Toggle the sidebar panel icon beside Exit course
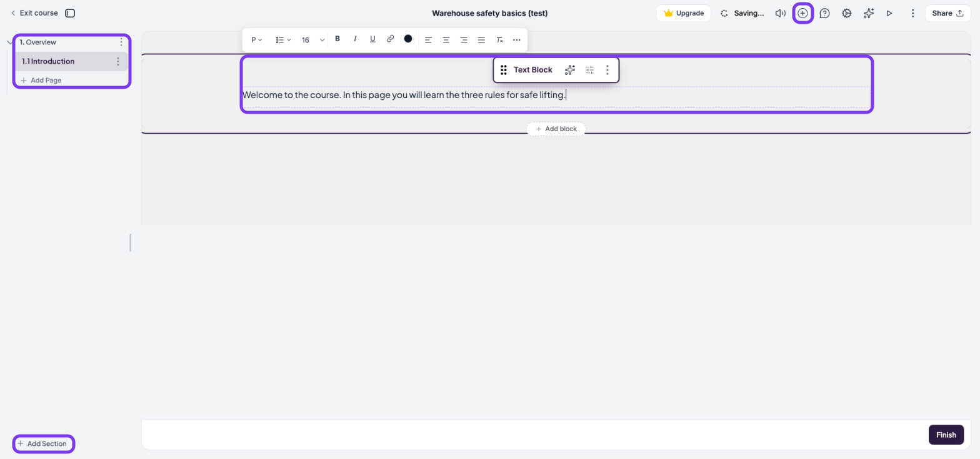 [70, 13]
